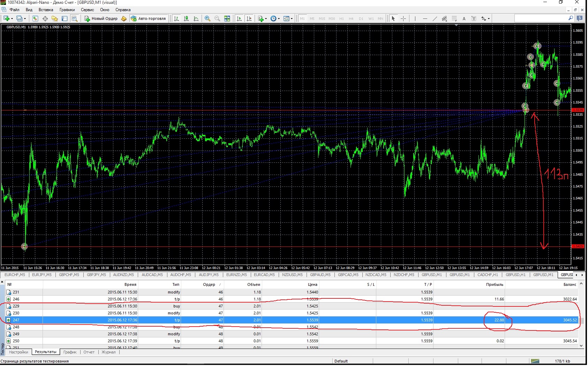This screenshot has height=366, width=588.
Task: Select the text label tool
Action: tap(464, 18)
